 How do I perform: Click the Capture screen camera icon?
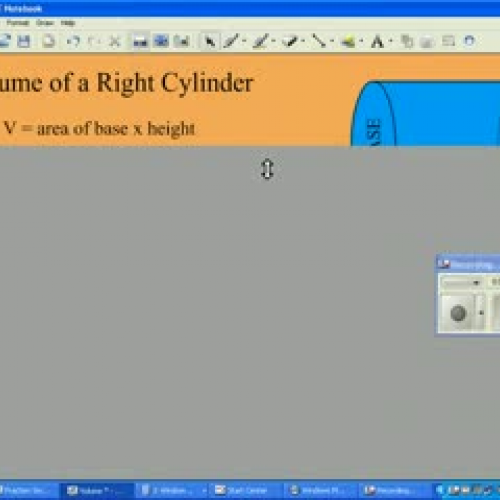tap(182, 42)
